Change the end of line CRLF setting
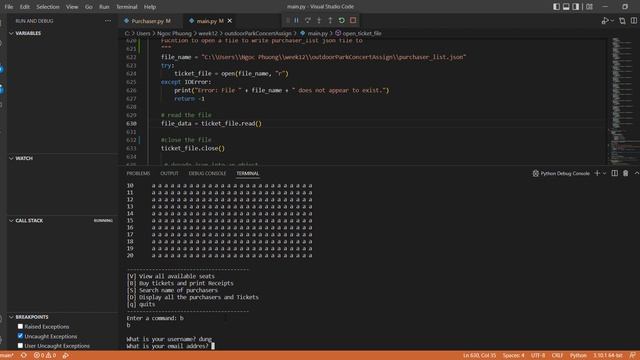The height and width of the screenshot is (360, 640). (x=557, y=356)
